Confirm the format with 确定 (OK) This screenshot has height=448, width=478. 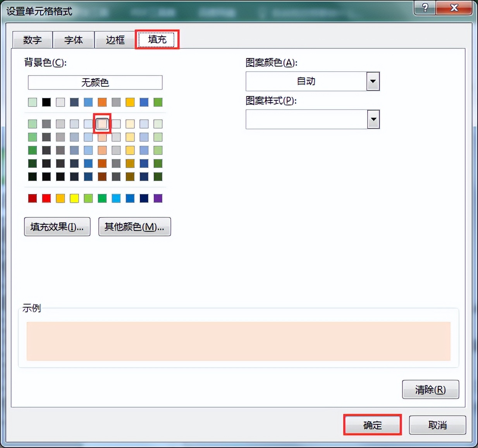click(372, 425)
